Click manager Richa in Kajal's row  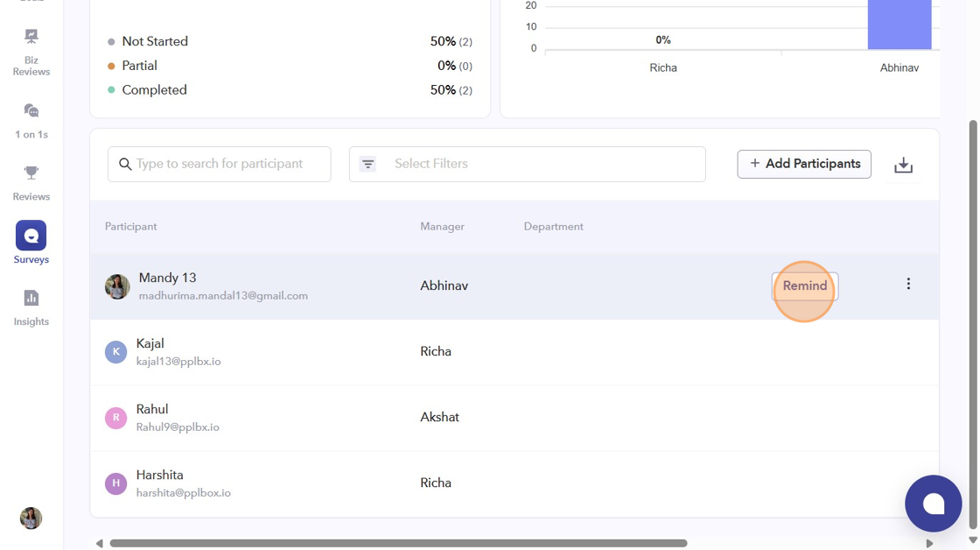point(436,352)
